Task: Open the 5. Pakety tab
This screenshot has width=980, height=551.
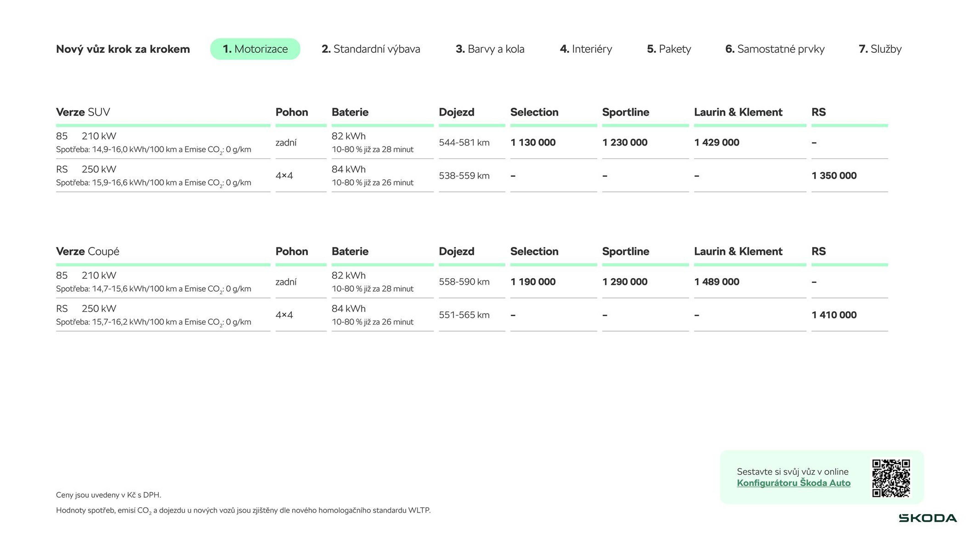Action: (x=669, y=49)
